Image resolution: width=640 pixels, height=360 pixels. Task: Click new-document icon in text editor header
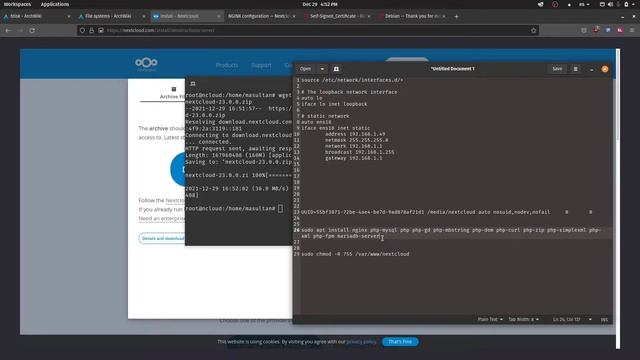click(x=336, y=69)
